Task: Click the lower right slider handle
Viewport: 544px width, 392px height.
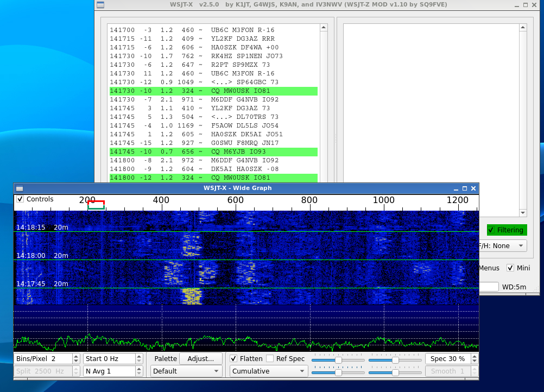Action: (395, 372)
